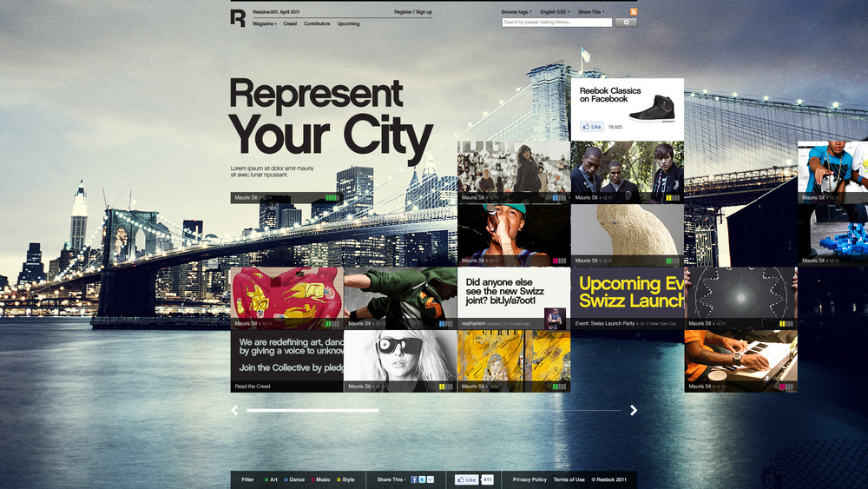
Task: Open the Browse tags dropdown
Action: tap(516, 11)
